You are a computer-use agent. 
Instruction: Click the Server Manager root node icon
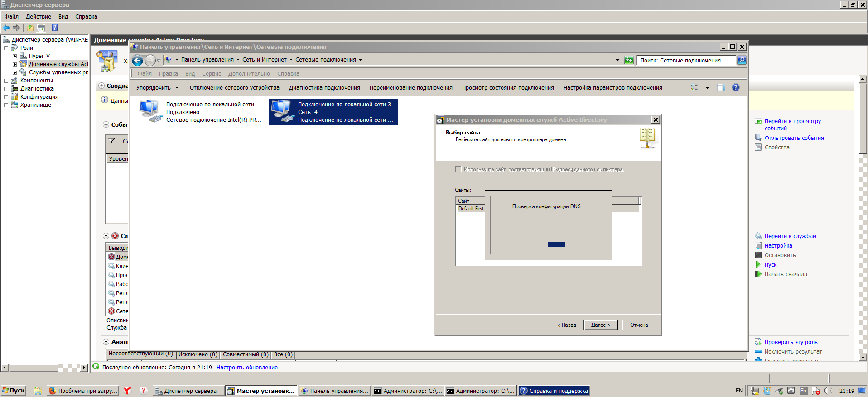pos(6,40)
